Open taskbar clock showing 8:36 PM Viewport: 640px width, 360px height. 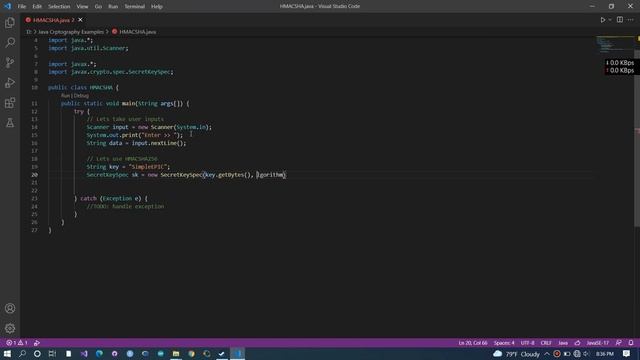tap(604, 354)
